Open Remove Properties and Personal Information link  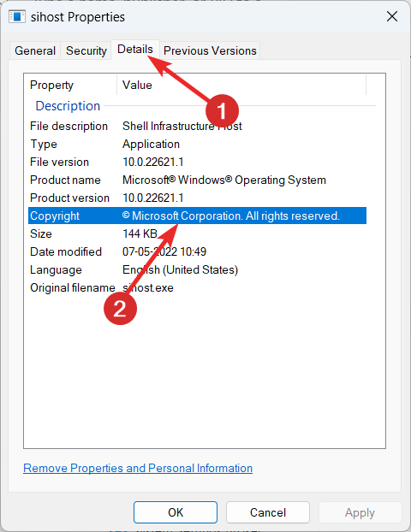pos(138,468)
